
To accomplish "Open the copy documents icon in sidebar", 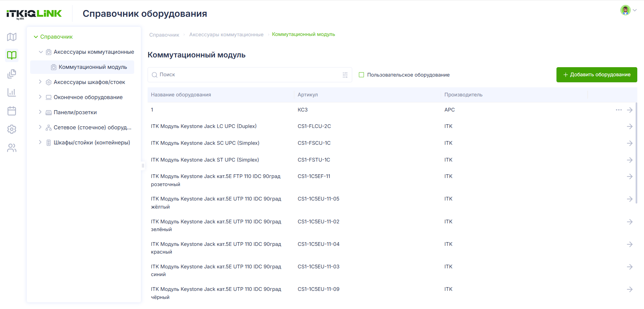I will [x=12, y=74].
